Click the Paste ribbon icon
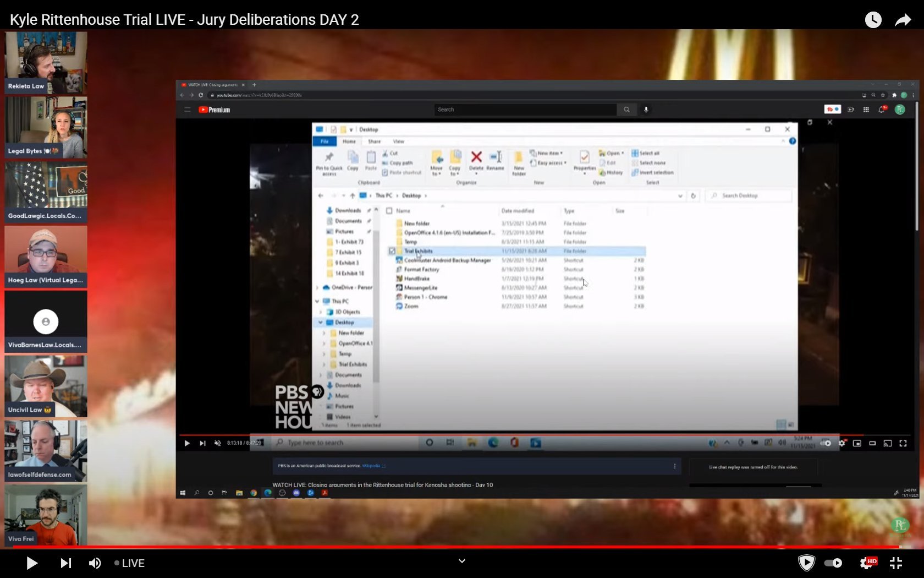 pyautogui.click(x=371, y=161)
